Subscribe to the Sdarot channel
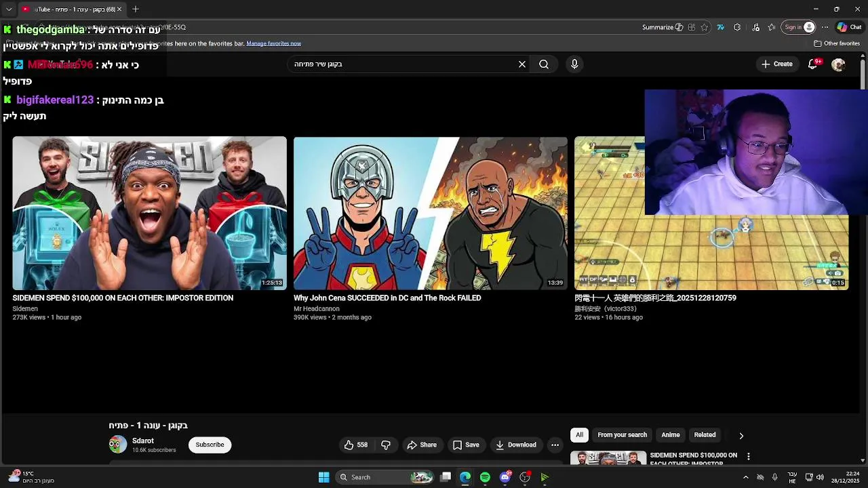 tap(210, 445)
